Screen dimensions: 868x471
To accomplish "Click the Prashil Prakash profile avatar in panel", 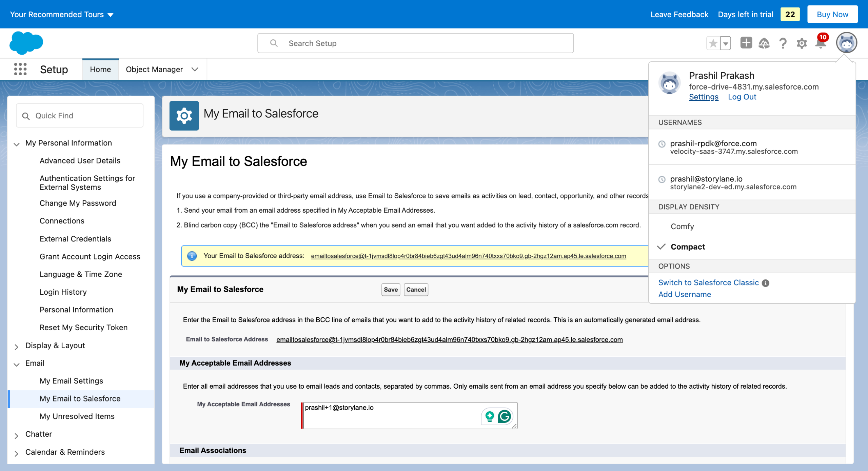I will 669,82.
